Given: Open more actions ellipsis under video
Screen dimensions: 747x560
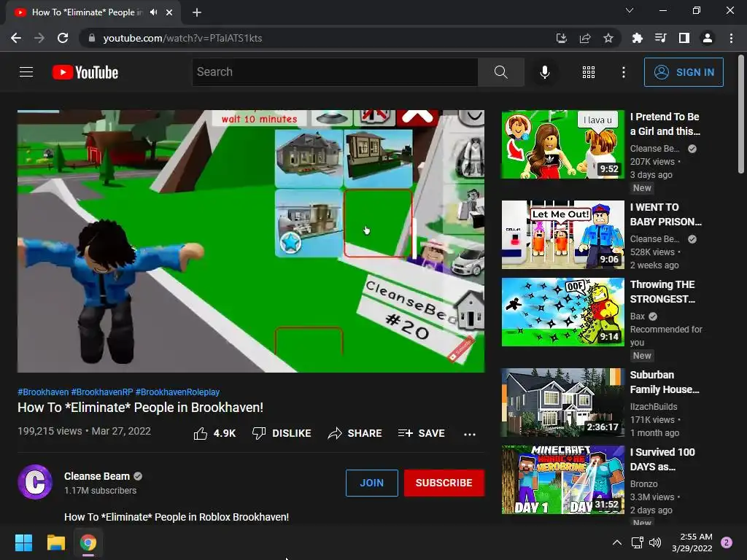Looking at the screenshot, I should coord(470,434).
